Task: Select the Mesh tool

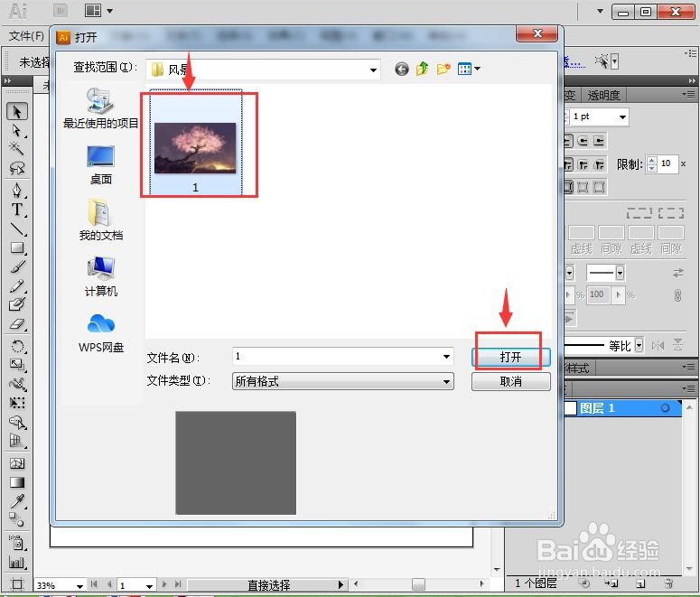Action: pyautogui.click(x=17, y=463)
